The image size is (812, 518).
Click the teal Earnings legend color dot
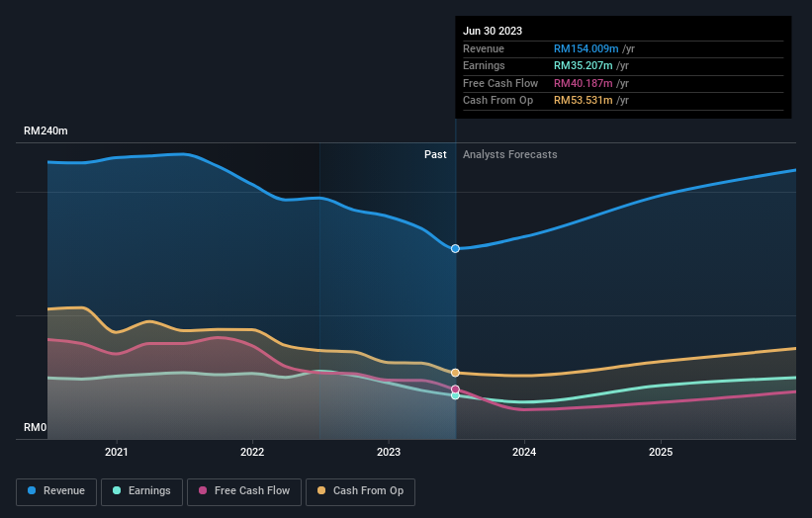pyautogui.click(x=117, y=490)
